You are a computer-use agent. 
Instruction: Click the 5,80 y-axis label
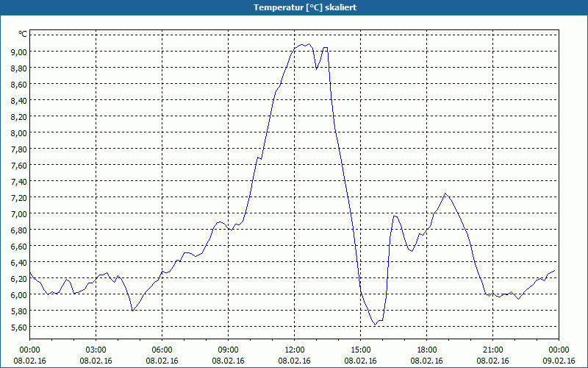click(19, 311)
